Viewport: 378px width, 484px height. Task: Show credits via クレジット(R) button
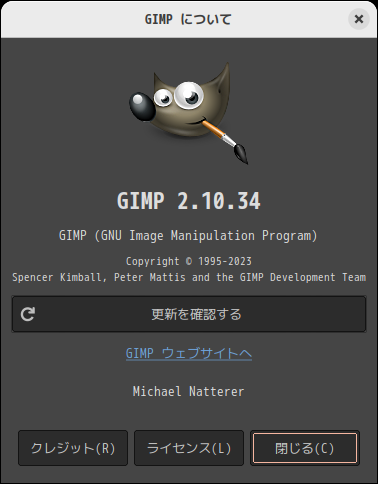click(x=73, y=448)
